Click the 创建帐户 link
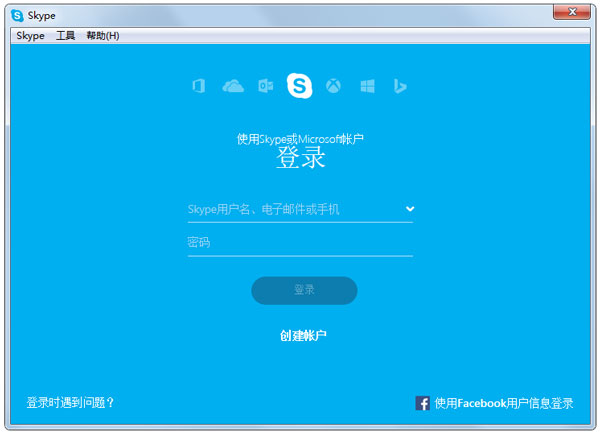 point(303,336)
